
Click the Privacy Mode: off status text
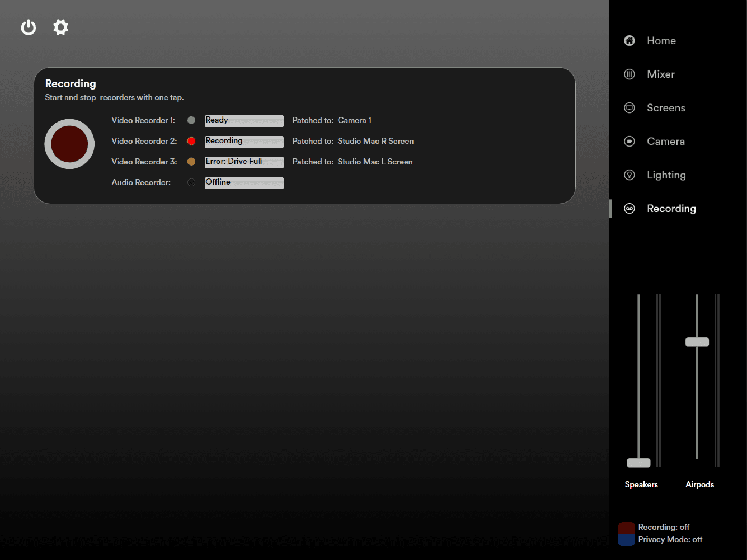pos(670,539)
